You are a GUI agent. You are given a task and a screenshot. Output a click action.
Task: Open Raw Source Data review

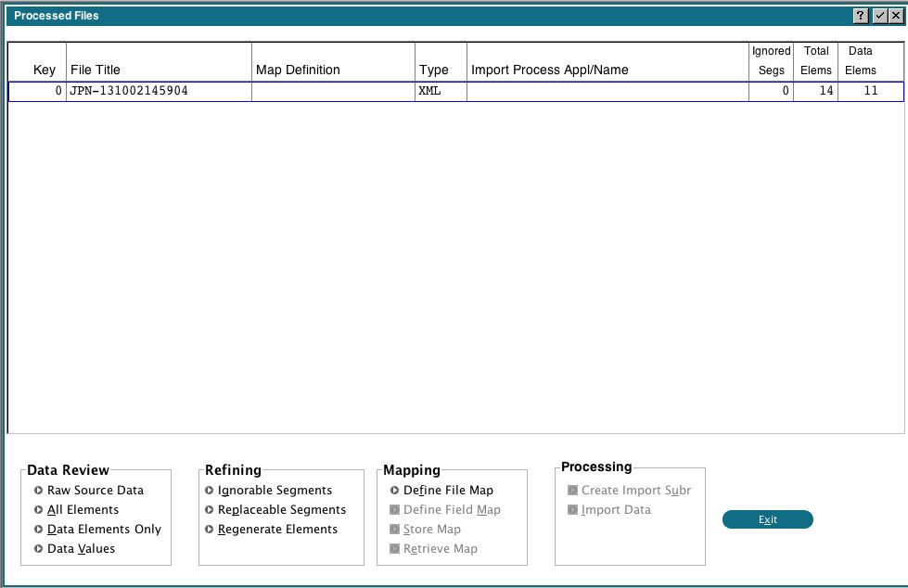click(x=96, y=490)
